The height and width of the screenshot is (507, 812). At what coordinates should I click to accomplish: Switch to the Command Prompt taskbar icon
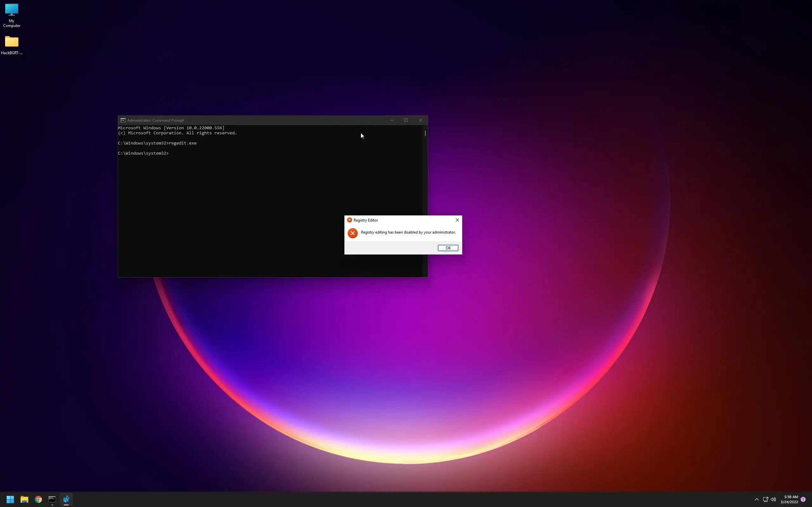click(x=52, y=499)
